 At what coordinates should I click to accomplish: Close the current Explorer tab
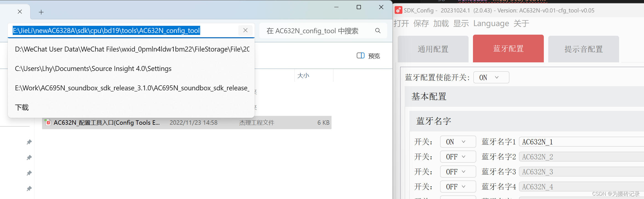pos(20,12)
